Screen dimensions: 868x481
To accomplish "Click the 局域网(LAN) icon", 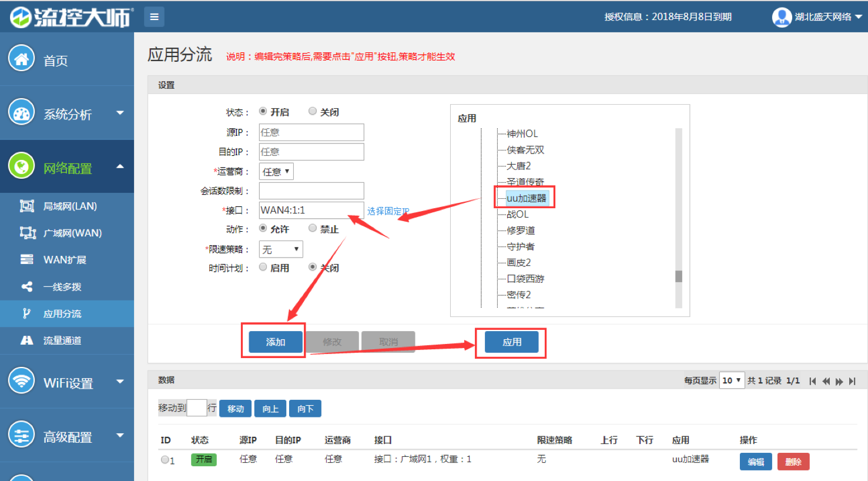I will click(27, 206).
